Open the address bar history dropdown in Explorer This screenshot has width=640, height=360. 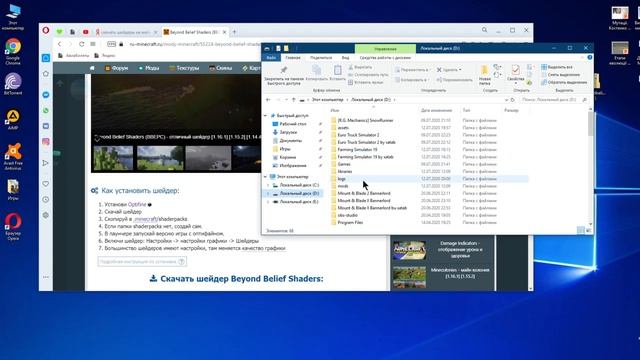tap(506, 100)
